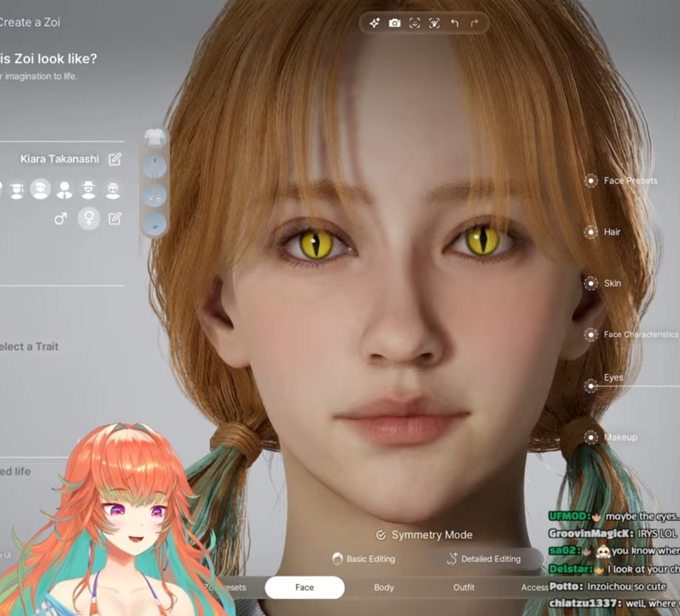Edit the name Kiara Takanashi
680x616 pixels.
pos(115,159)
